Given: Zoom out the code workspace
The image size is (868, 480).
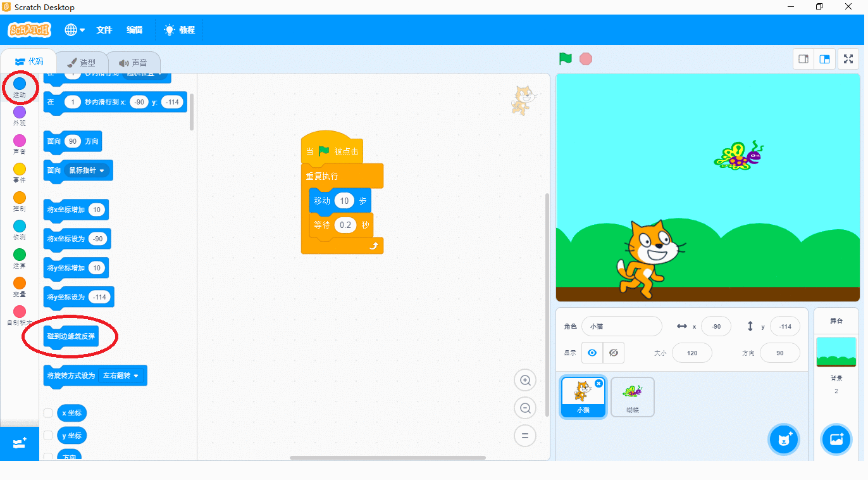Looking at the screenshot, I should pos(525,408).
